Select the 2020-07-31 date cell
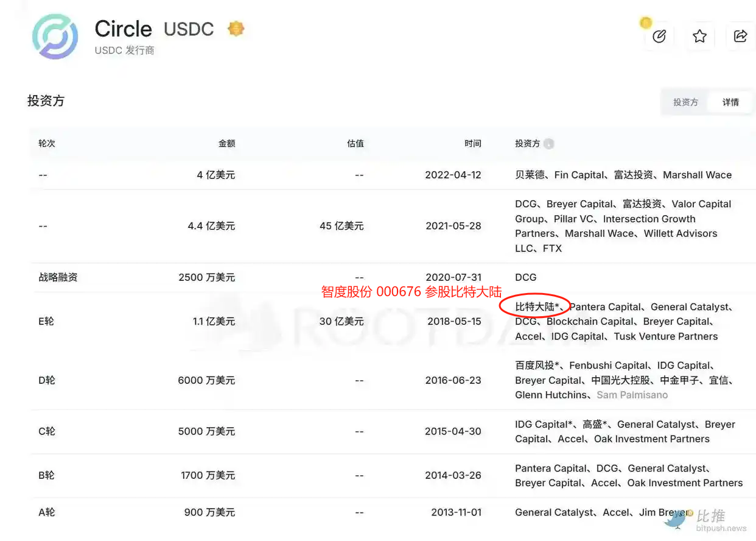 pyautogui.click(x=453, y=277)
